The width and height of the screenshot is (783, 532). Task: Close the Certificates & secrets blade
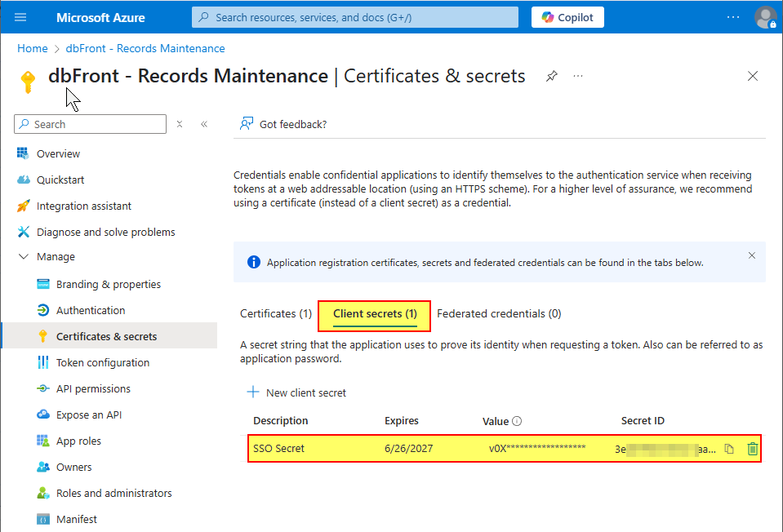coord(753,76)
